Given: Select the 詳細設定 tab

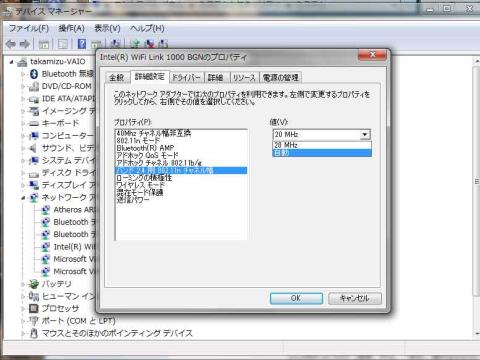Looking at the screenshot, I should click(150, 77).
